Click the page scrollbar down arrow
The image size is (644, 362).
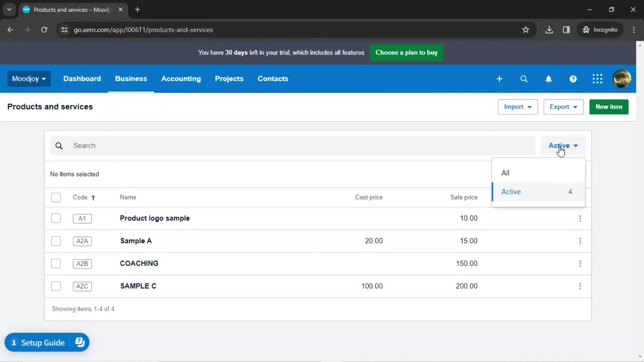pyautogui.click(x=640, y=357)
